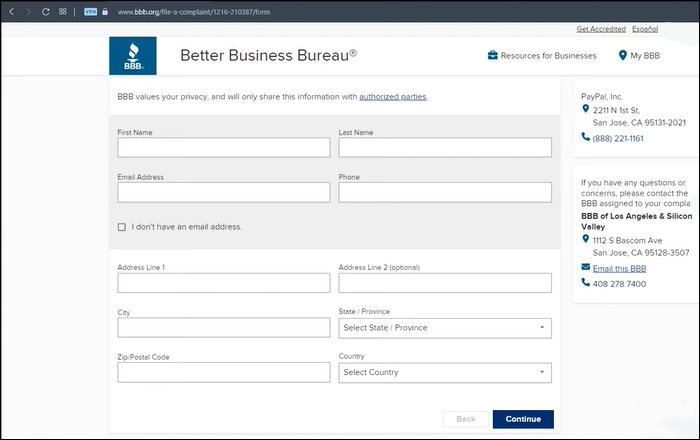The height and width of the screenshot is (440, 700).
Task: Expand the Select Country dropdown
Action: tap(445, 372)
